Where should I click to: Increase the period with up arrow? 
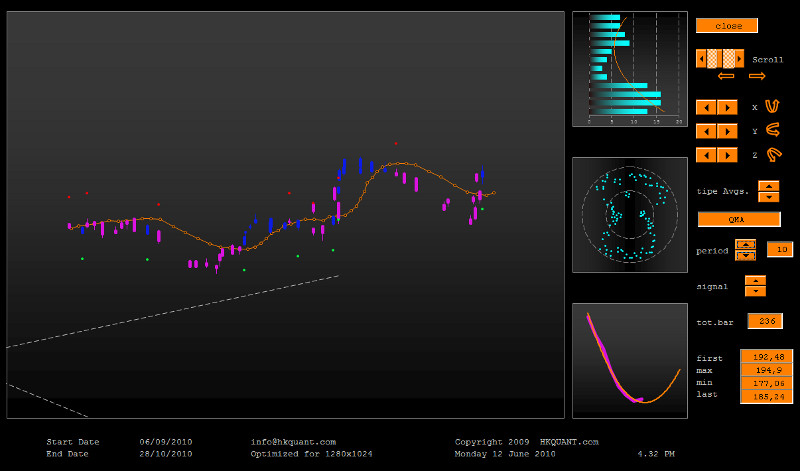(x=745, y=244)
